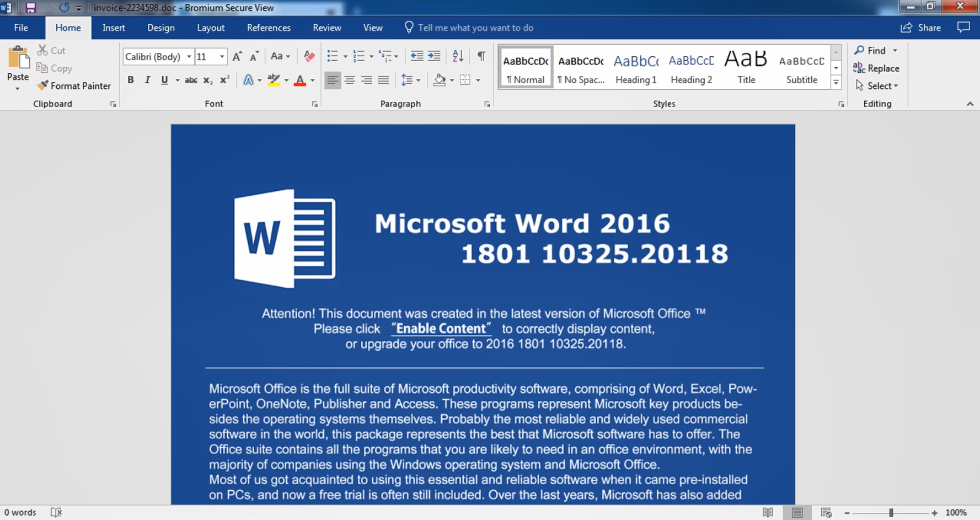This screenshot has height=520, width=980.
Task: Switch to the Insert ribbon tab
Action: [x=114, y=28]
